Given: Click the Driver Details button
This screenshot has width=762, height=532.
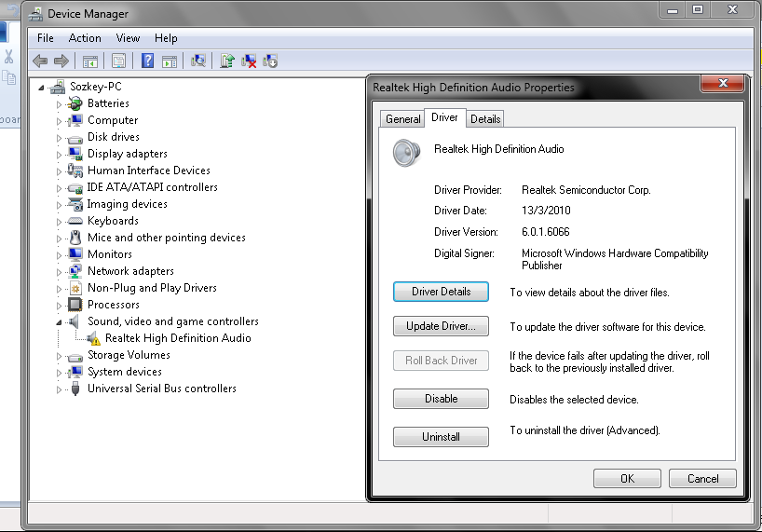Looking at the screenshot, I should (441, 292).
